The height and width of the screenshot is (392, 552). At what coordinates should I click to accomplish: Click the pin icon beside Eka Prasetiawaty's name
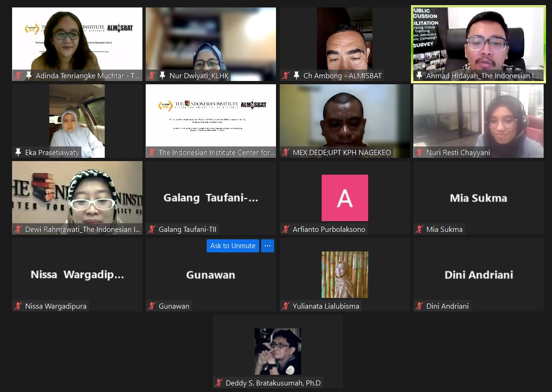[x=18, y=152]
